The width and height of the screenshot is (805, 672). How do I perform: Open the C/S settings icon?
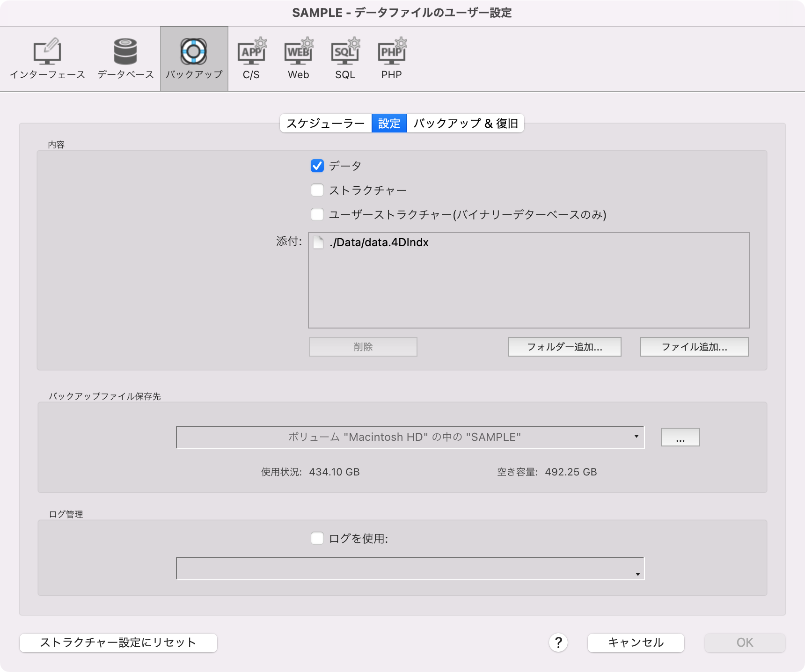tap(251, 57)
